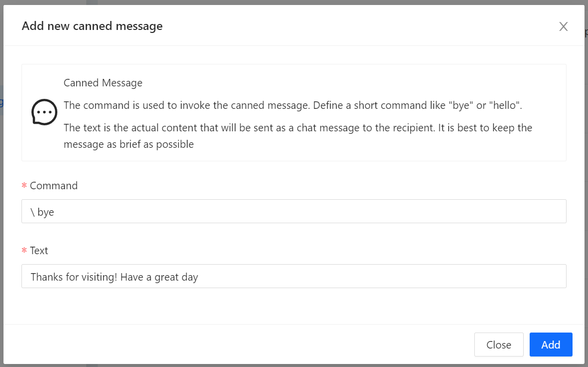Screen dimensions: 588x367
Task: Click the X icon to dismiss the dialog
Action: (x=563, y=26)
